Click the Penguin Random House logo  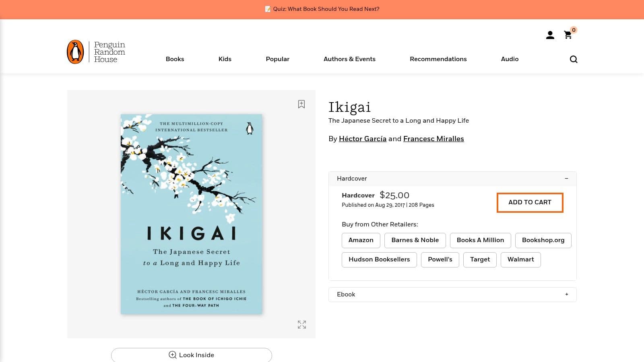96,52
